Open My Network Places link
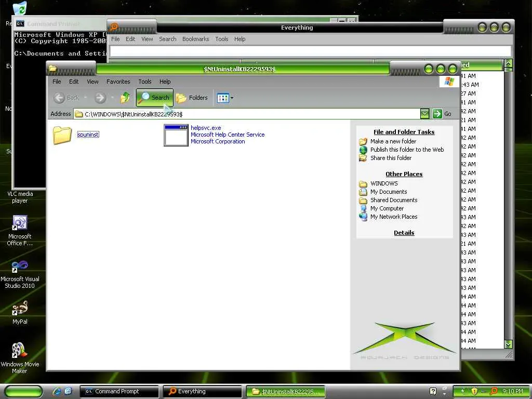532x399 pixels. click(394, 217)
